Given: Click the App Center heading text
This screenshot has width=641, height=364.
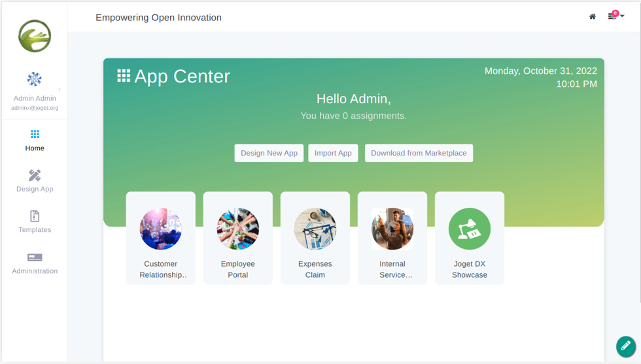Looking at the screenshot, I should 182,76.
